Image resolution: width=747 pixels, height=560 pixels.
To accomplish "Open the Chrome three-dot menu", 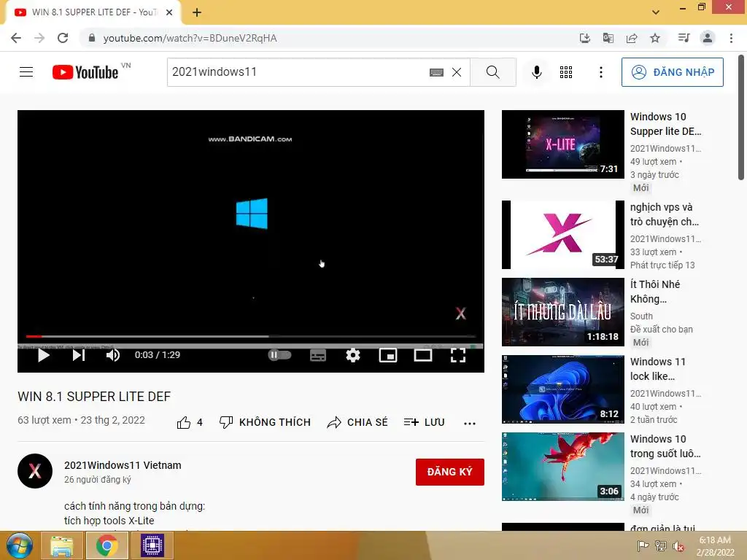I will (x=731, y=38).
